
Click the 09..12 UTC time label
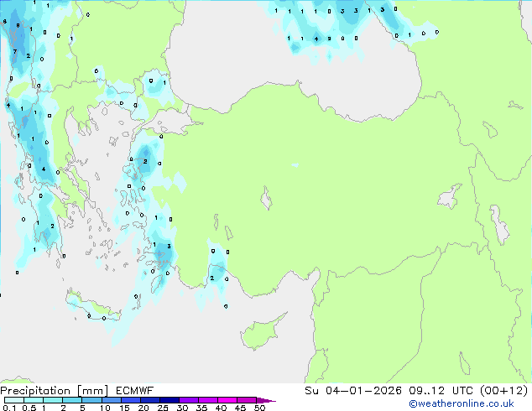point(436,390)
